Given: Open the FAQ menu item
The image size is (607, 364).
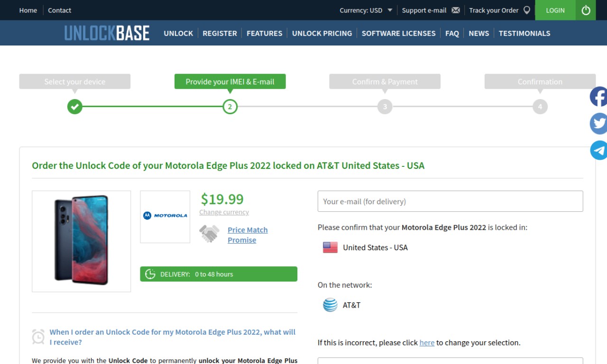Looking at the screenshot, I should pyautogui.click(x=452, y=33).
